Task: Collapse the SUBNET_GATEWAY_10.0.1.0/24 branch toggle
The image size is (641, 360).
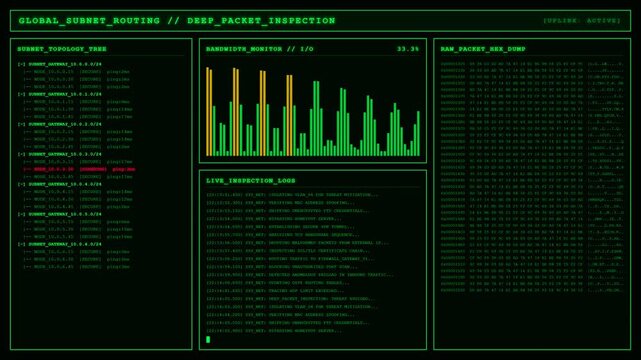Action: pos(21,94)
